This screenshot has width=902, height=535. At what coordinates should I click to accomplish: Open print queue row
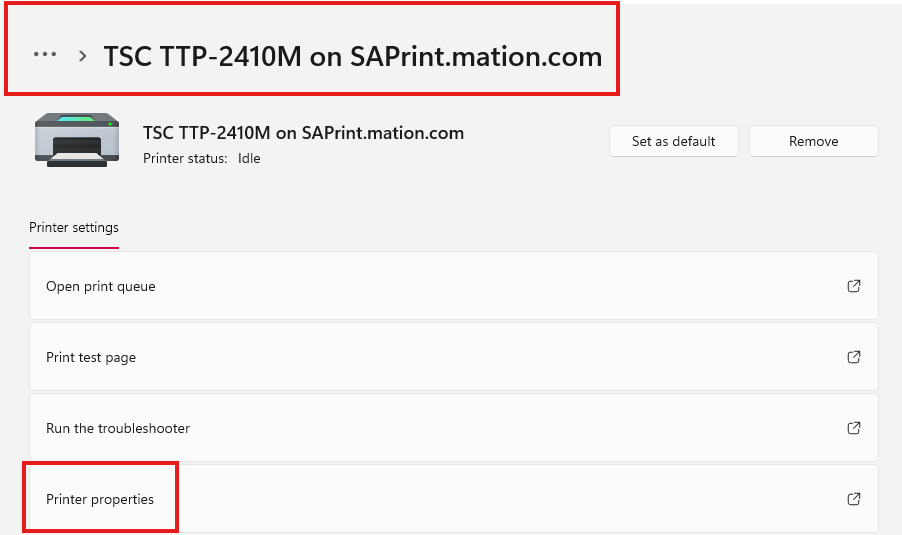tap(454, 286)
